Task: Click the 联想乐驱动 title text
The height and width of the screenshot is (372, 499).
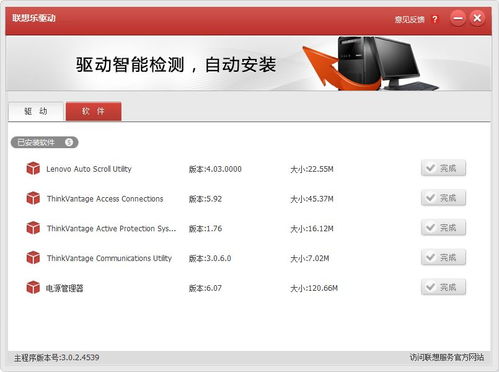Action: [x=34, y=18]
